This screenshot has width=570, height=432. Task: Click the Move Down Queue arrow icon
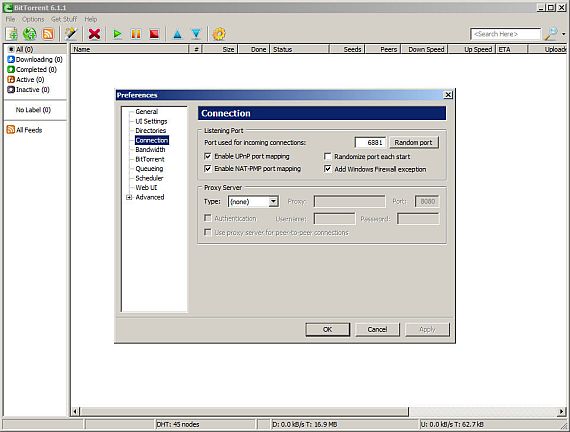196,34
